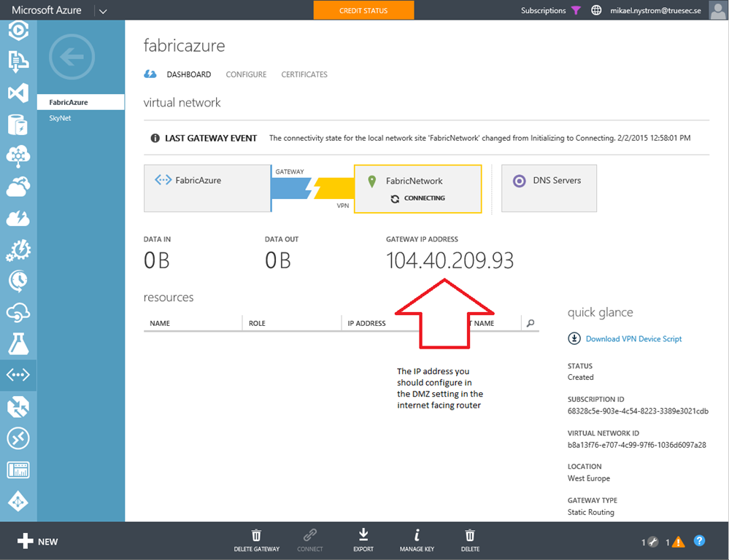Click the New button
The width and height of the screenshot is (729, 560).
click(38, 542)
